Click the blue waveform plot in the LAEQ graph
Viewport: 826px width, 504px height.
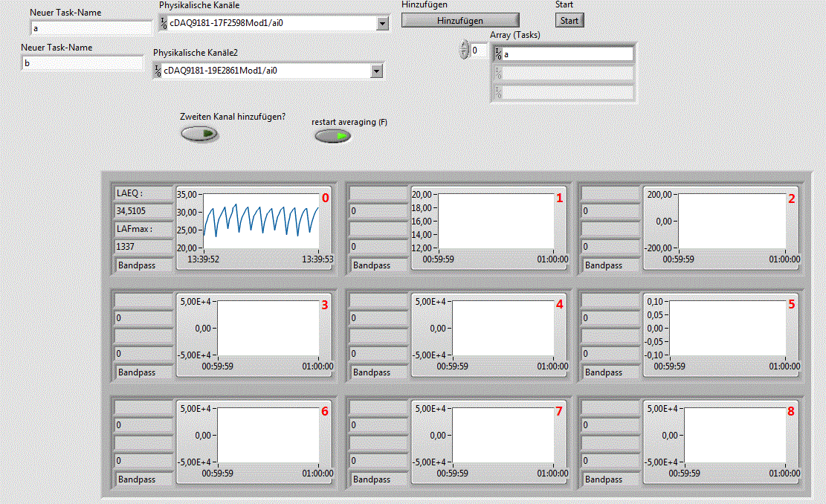[261, 221]
